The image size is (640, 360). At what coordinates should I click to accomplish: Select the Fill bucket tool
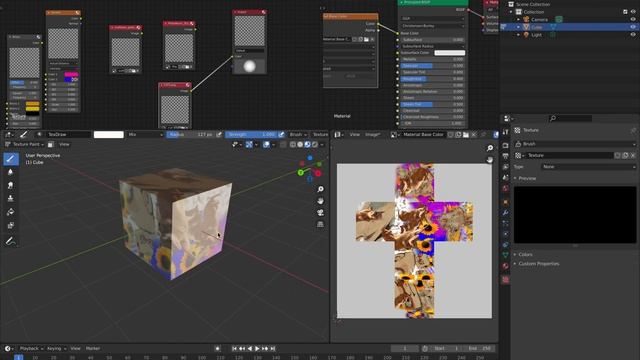click(11, 212)
